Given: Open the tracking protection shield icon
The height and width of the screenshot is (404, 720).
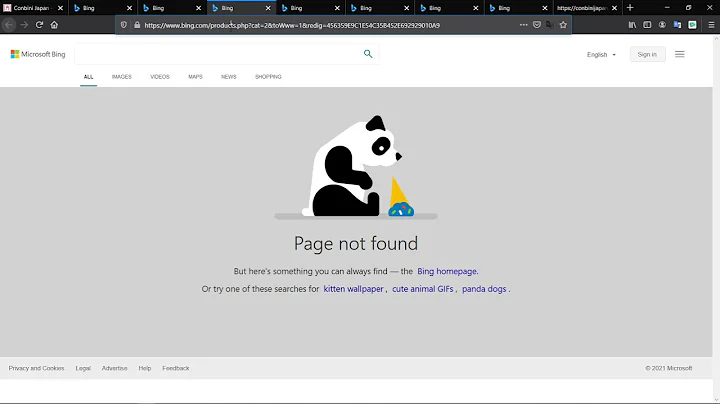Looking at the screenshot, I should (x=124, y=25).
